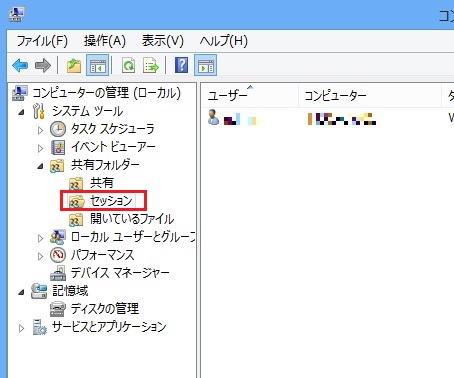Click the server gear icon of サービスとアプリケーション

40,327
